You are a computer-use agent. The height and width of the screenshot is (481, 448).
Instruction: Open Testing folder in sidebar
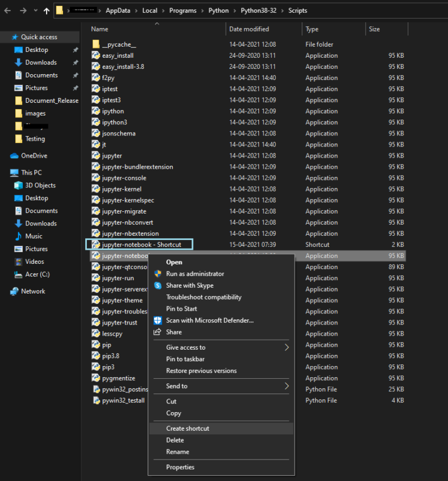pos(35,139)
